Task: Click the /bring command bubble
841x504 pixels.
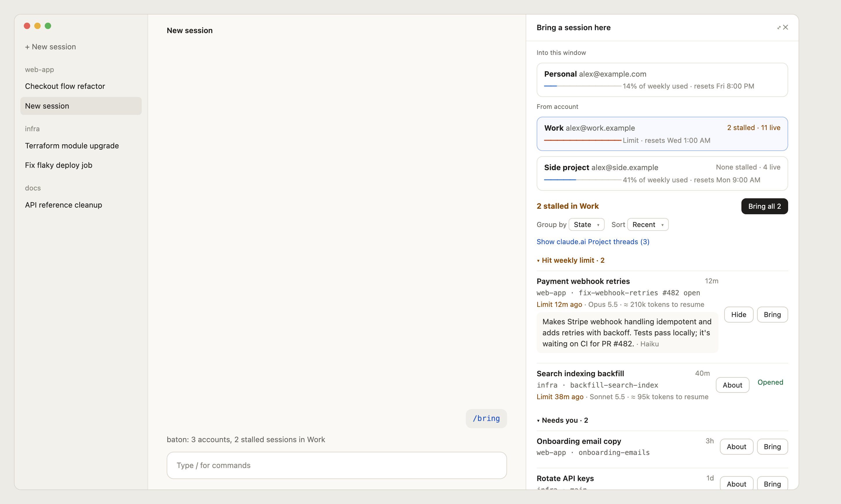Action: tap(486, 418)
